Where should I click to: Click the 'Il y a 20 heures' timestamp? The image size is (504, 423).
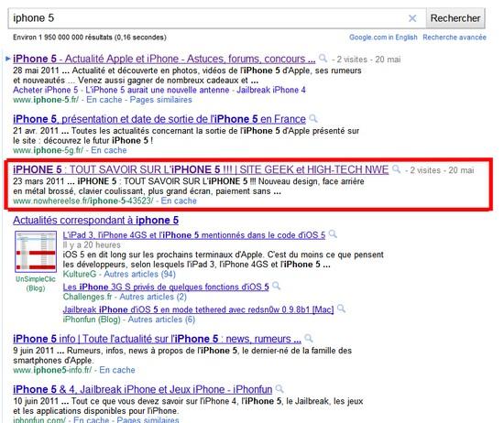pos(92,245)
